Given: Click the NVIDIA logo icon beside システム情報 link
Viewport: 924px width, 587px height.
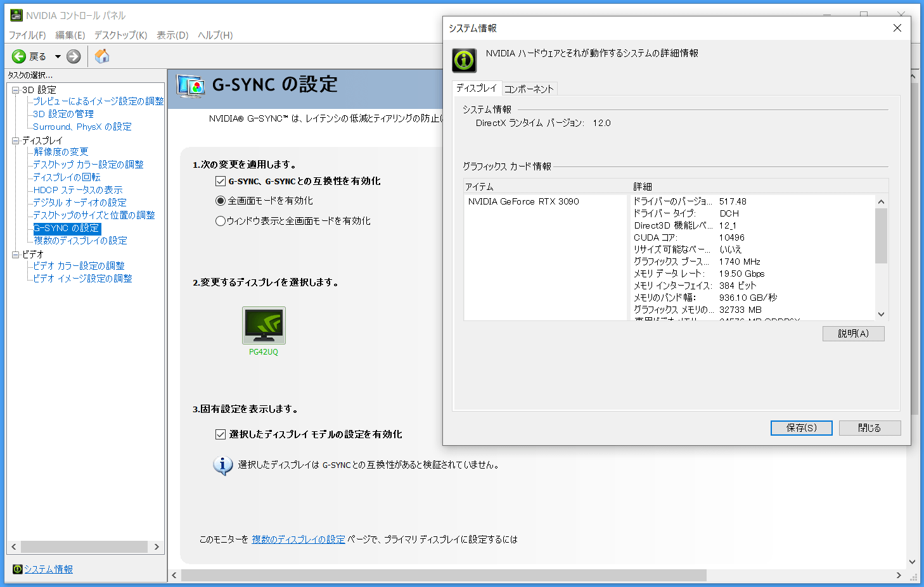Looking at the screenshot, I should (x=17, y=569).
